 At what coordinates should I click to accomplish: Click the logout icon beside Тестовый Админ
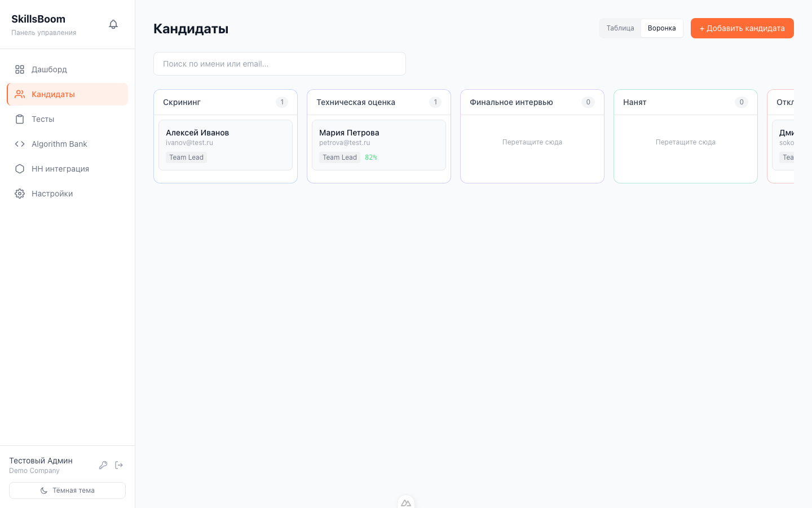[119, 465]
